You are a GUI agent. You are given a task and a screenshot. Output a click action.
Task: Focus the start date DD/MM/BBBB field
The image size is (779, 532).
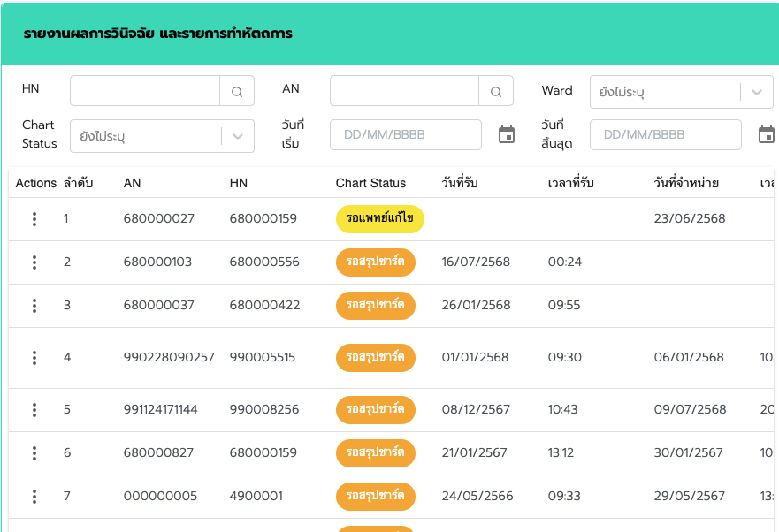(x=405, y=134)
